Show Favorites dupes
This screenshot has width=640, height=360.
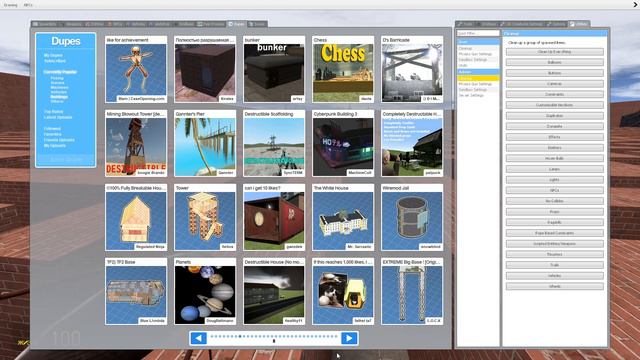click(53, 134)
